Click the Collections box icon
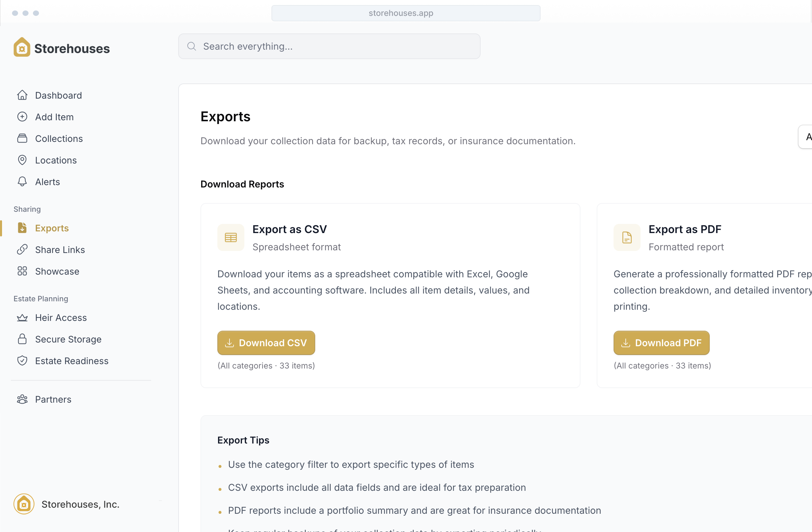This screenshot has height=532, width=812. click(22, 138)
